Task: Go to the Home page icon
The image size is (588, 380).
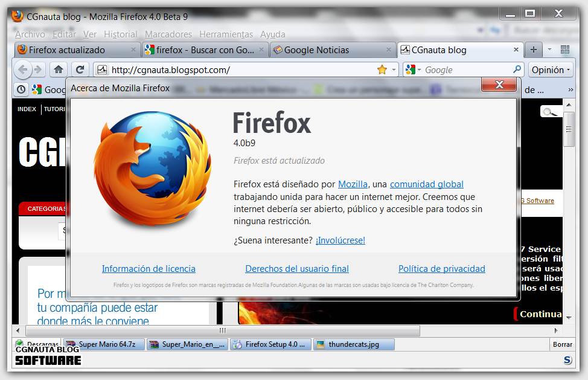Action: [58, 69]
